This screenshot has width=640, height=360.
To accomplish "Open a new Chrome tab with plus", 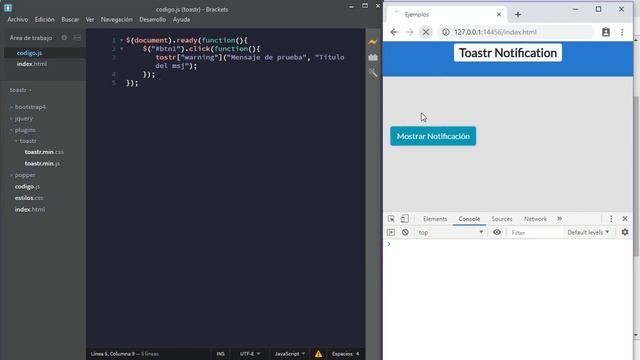I will [518, 15].
